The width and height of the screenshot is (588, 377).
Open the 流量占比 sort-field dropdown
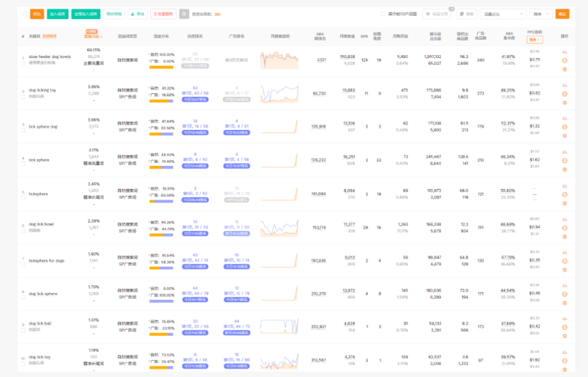[503, 14]
